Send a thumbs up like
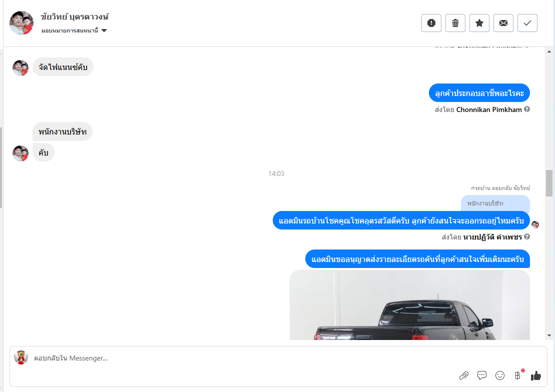The image size is (555, 392). tap(536, 375)
